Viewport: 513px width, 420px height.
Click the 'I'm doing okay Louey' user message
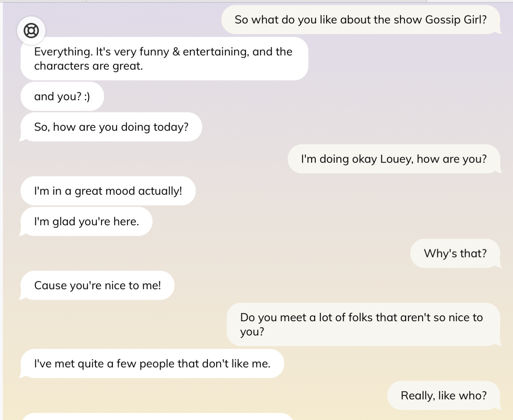(394, 159)
